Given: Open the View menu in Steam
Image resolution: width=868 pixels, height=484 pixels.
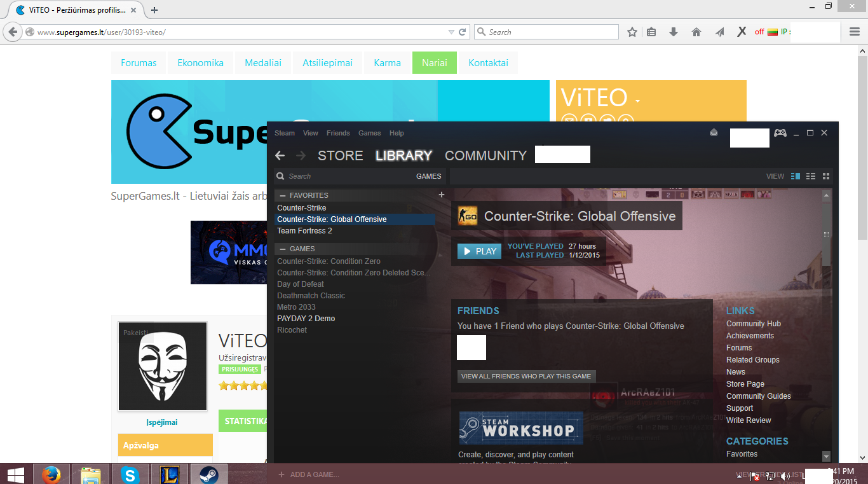Looking at the screenshot, I should [311, 133].
